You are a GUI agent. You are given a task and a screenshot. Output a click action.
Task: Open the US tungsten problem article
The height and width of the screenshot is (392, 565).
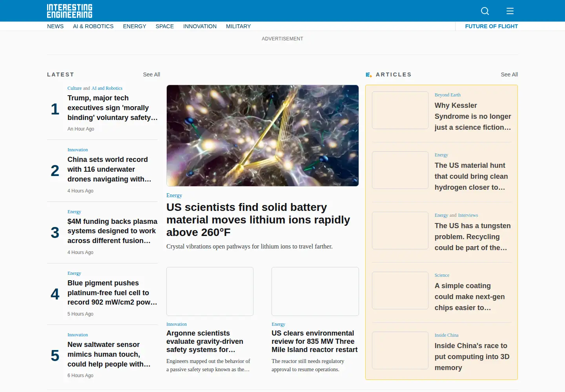click(x=473, y=237)
